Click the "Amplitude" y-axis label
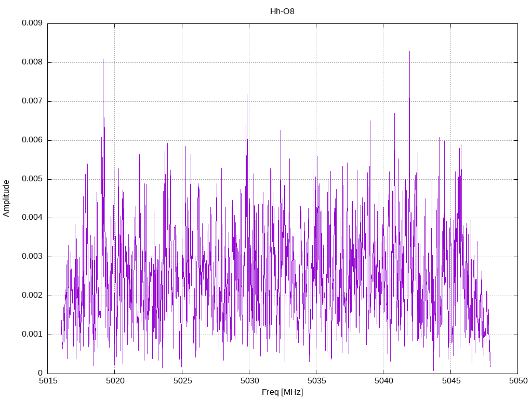This screenshot has width=532, height=399. (6, 198)
